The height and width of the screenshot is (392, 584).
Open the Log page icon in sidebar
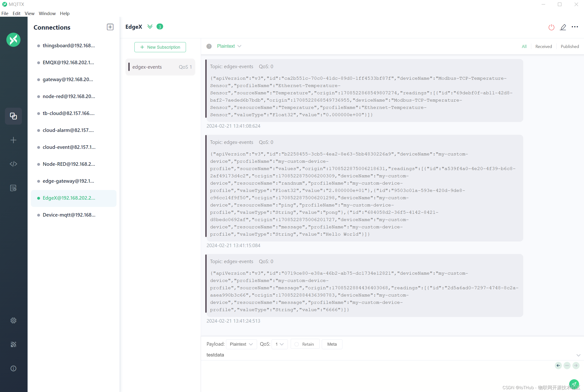(13, 188)
